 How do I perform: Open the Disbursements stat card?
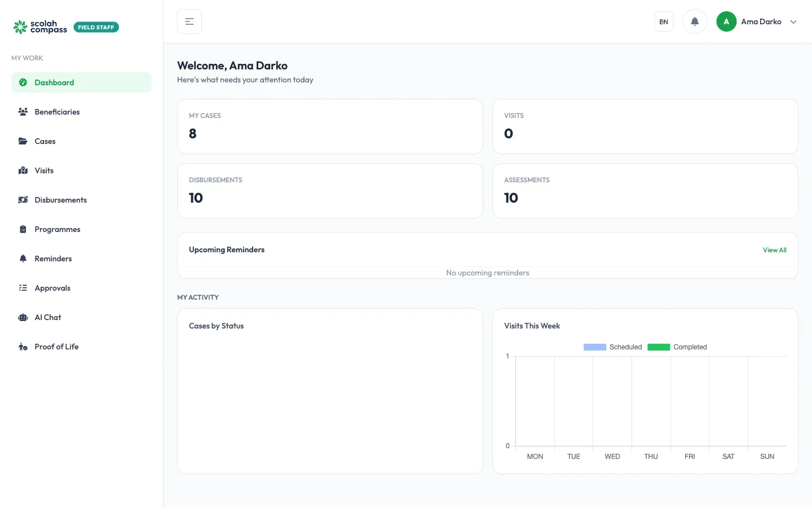[x=330, y=191]
